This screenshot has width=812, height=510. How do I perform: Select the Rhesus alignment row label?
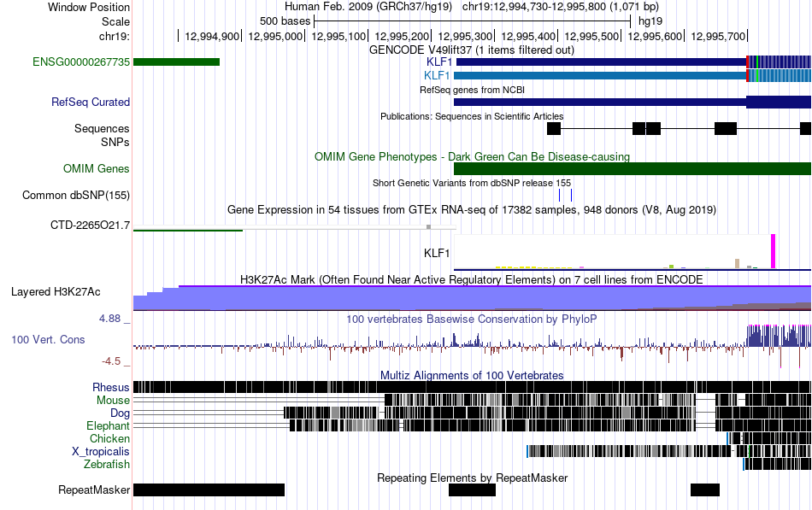[111, 387]
